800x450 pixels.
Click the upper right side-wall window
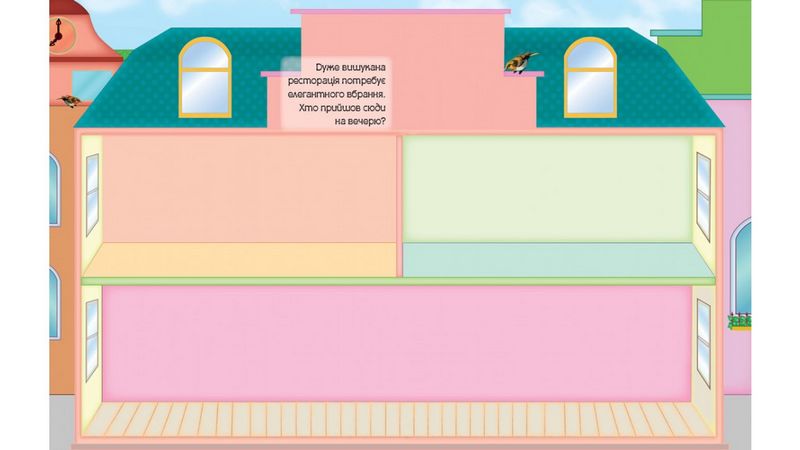703,195
